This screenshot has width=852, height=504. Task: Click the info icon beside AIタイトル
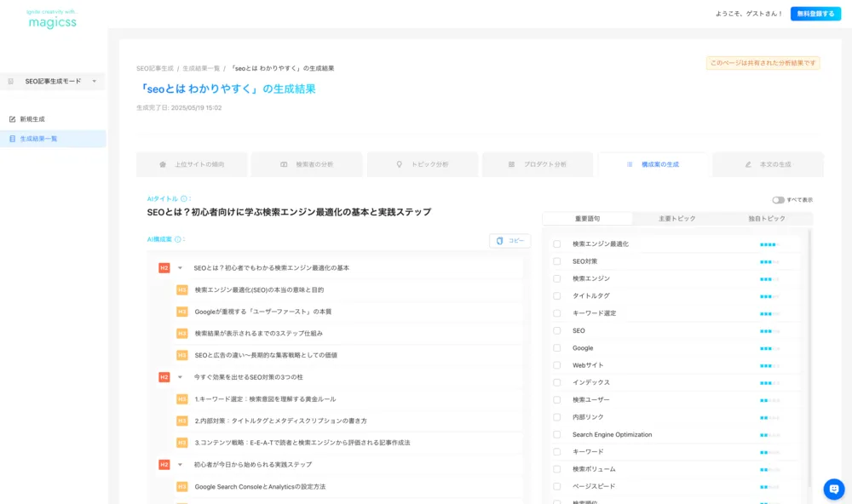(x=184, y=198)
